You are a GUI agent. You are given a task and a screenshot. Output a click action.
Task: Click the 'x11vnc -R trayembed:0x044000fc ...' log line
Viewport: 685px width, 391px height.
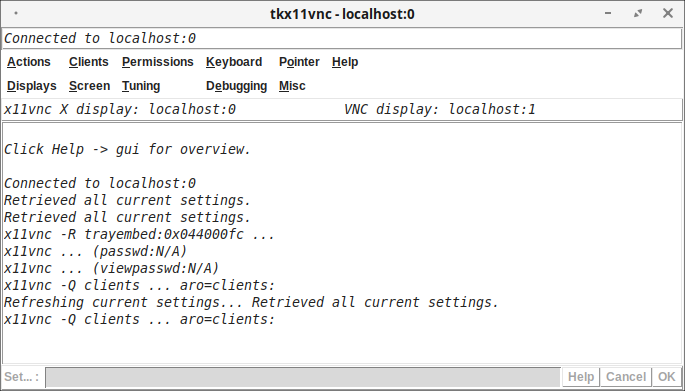[x=139, y=235]
